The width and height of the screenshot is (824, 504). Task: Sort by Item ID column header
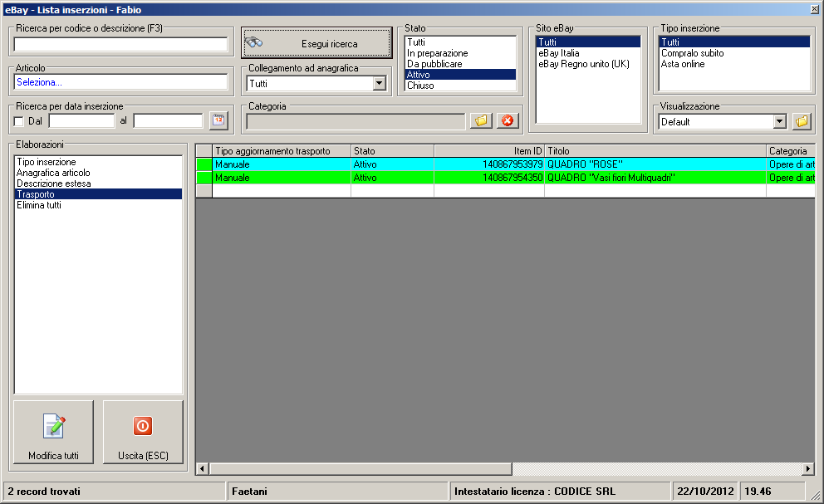(x=489, y=151)
